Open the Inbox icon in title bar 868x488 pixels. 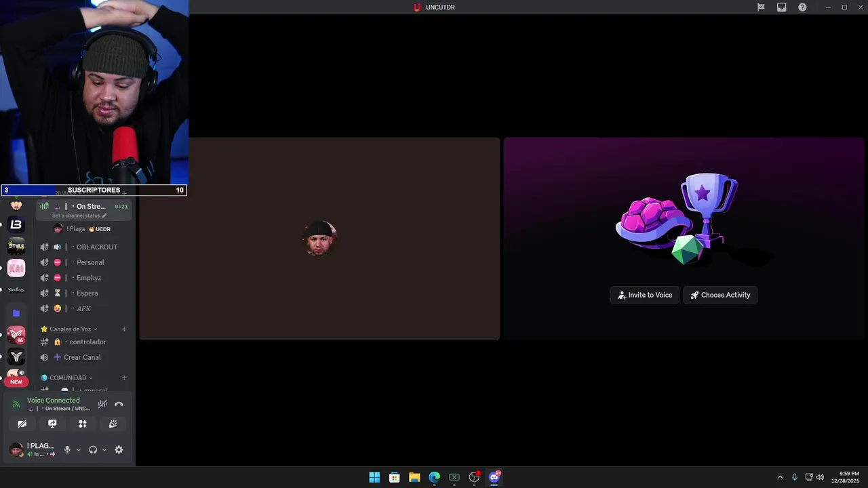pyautogui.click(x=781, y=7)
